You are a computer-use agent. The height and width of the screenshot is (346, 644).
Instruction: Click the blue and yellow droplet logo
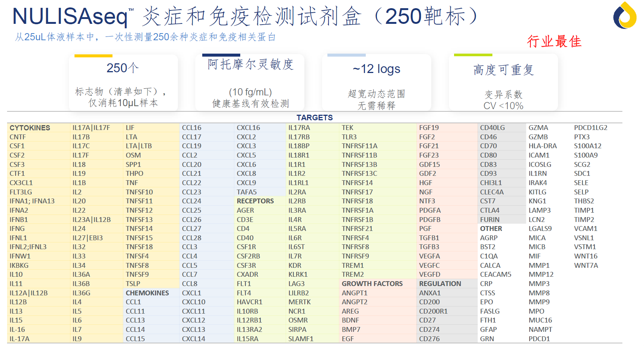point(625,16)
